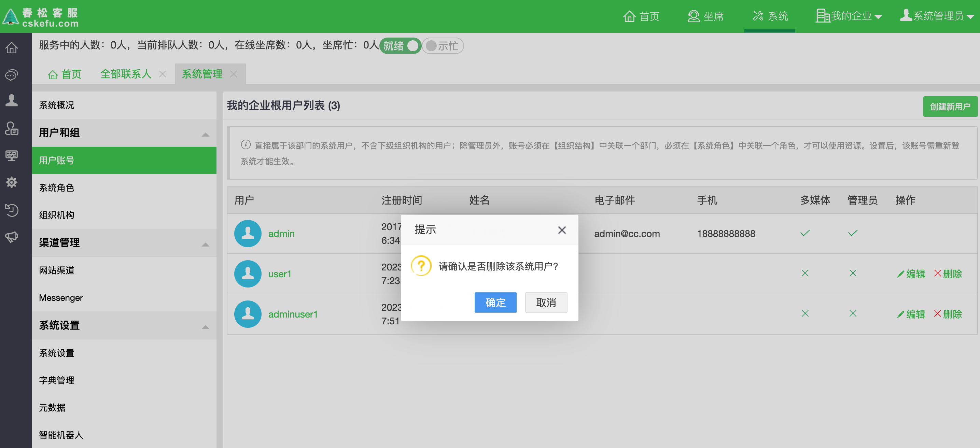
Task: Collapse the 渠道管理 section
Action: 206,244
